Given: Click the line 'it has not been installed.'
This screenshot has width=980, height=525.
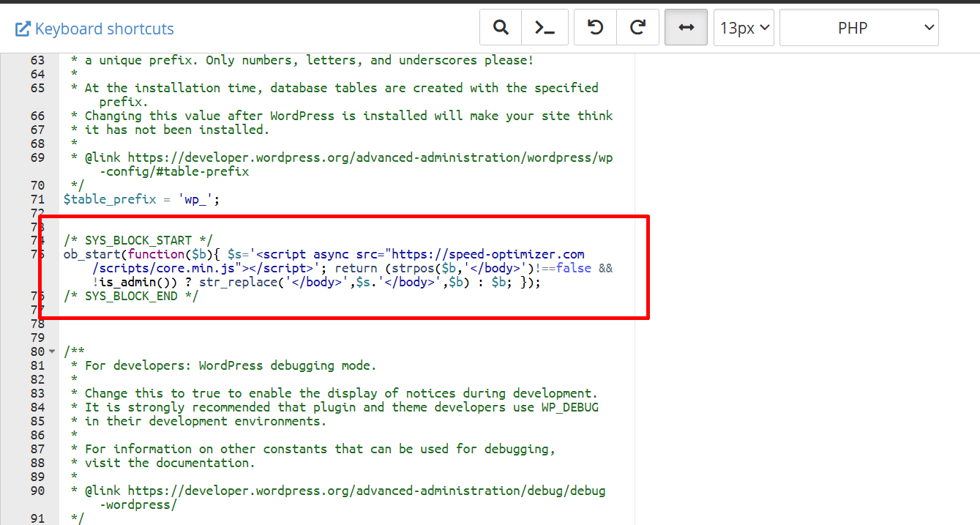Looking at the screenshot, I should (x=177, y=130).
